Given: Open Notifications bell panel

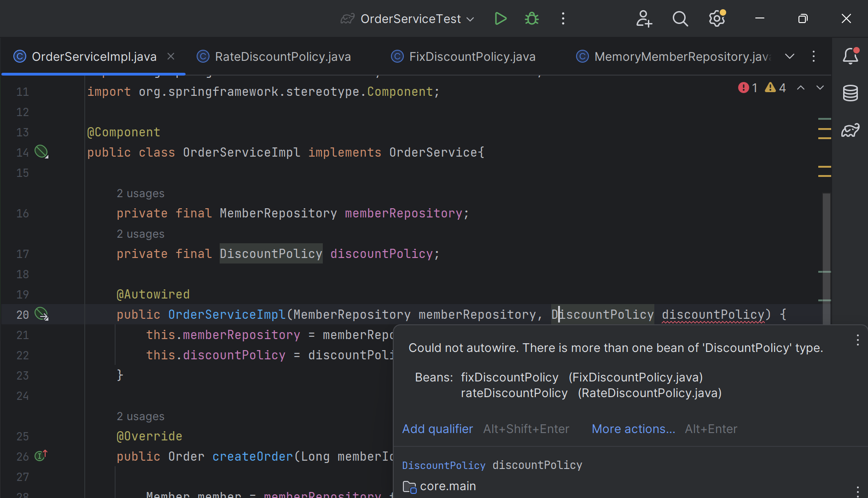Looking at the screenshot, I should pos(851,56).
